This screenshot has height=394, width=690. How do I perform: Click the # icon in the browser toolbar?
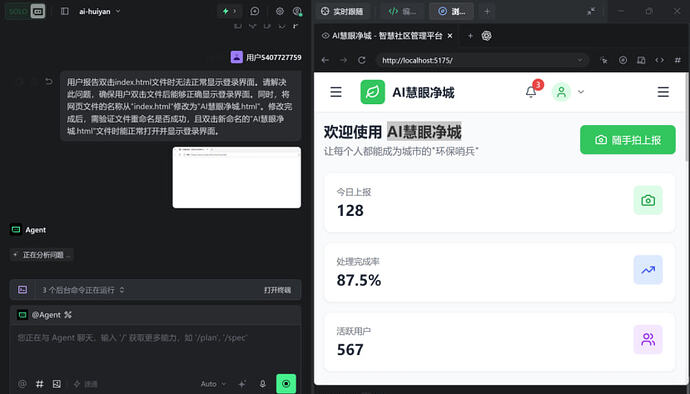point(678,60)
